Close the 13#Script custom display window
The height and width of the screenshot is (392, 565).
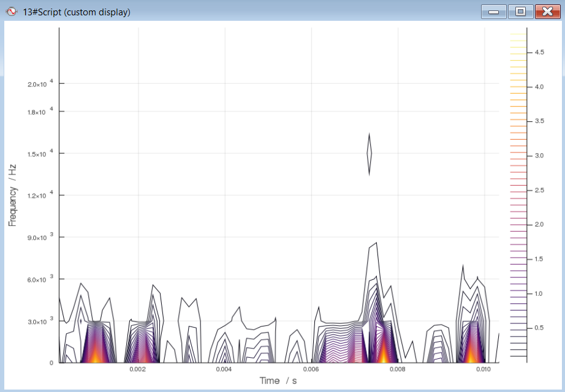(x=547, y=12)
